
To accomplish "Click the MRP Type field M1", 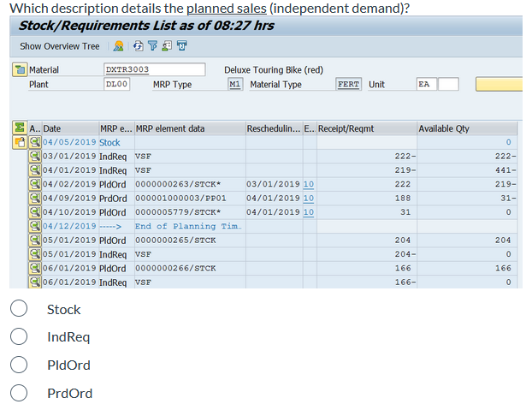I will click(235, 84).
